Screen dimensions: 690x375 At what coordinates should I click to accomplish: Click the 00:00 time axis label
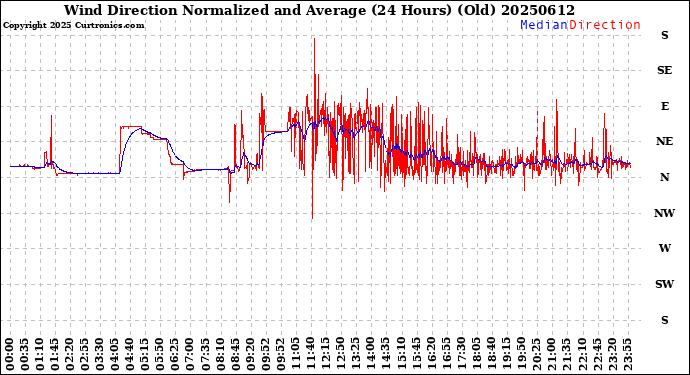click(10, 354)
